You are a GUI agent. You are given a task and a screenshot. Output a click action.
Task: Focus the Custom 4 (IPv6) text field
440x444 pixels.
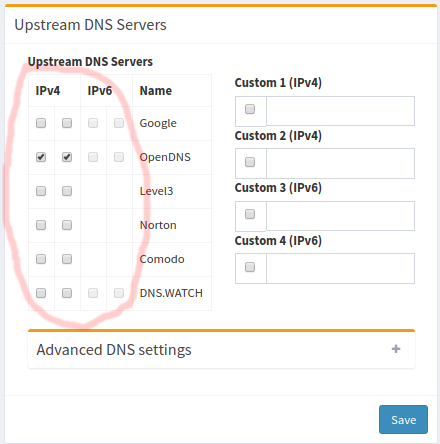click(340, 268)
